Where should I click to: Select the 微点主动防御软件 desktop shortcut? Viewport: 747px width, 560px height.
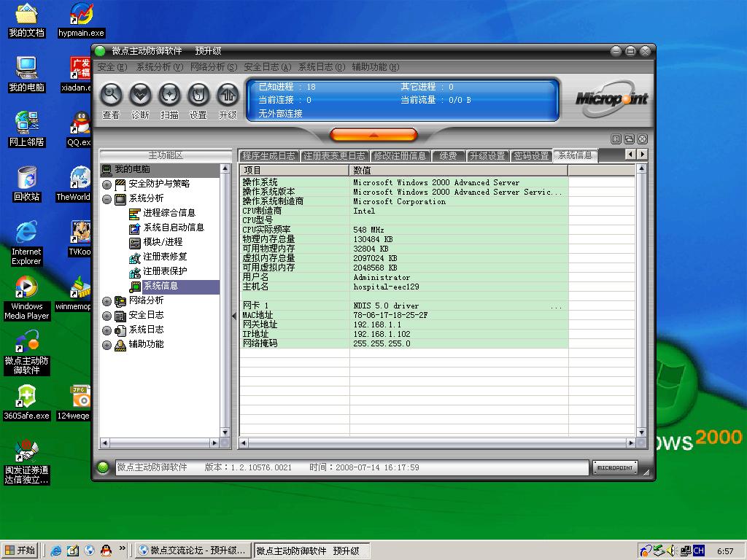(26, 353)
